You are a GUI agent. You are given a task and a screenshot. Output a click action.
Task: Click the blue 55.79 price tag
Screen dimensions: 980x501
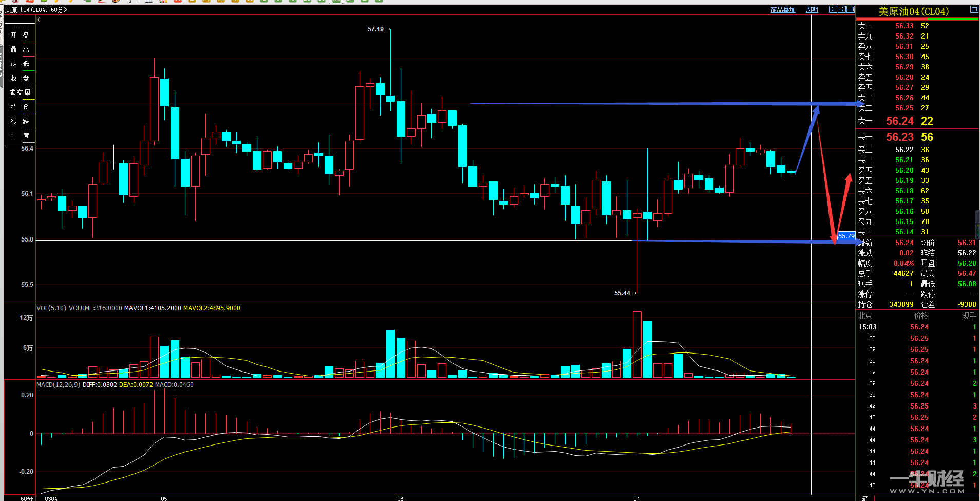(x=846, y=236)
